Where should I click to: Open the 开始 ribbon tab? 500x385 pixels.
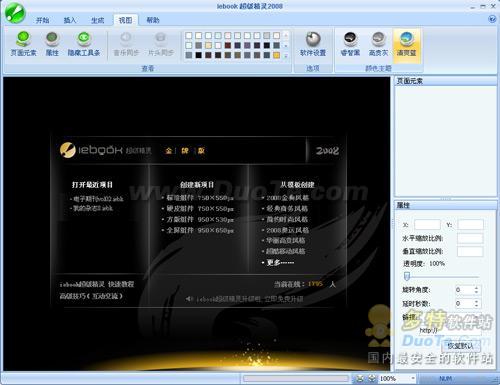point(42,20)
